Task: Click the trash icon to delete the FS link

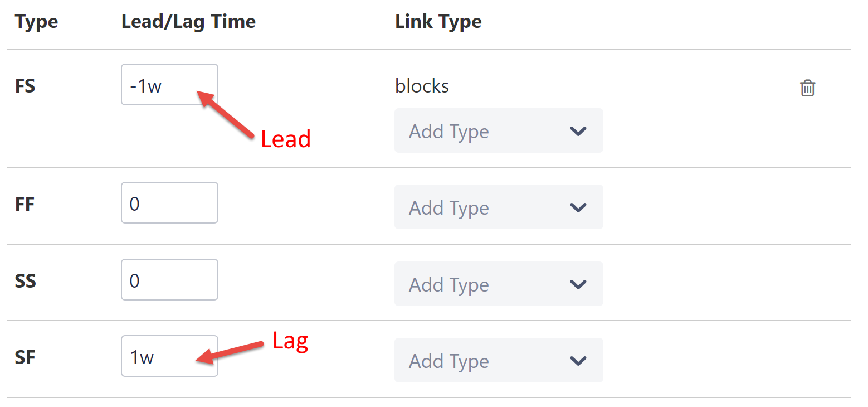Action: point(807,88)
